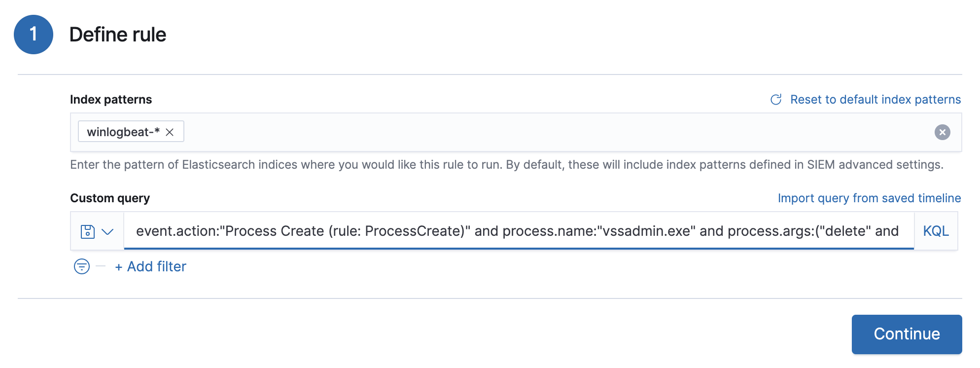Click Reset to default index patterns
This screenshot has width=980, height=368.
click(x=875, y=99)
